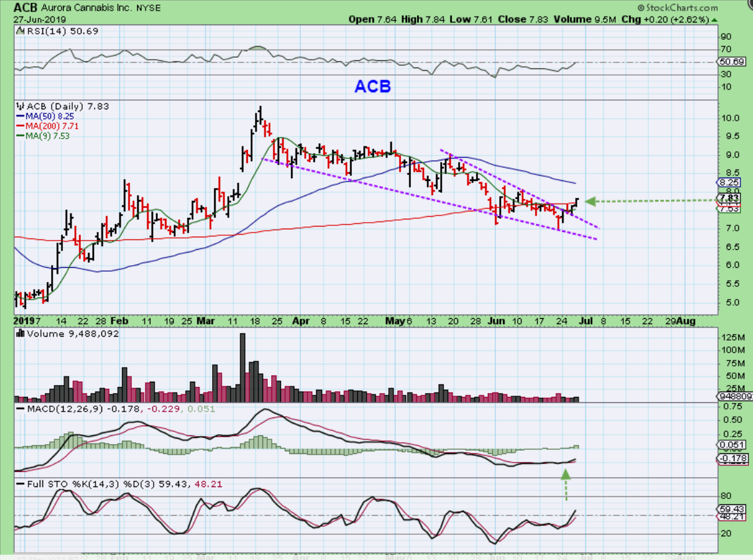Click the 27-Jun-2019 date text
Image resolution: width=753 pixels, height=560 pixels.
point(39,20)
